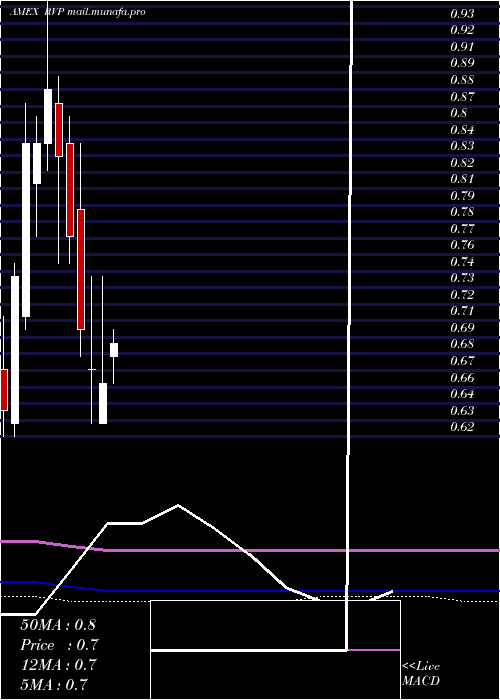Click the 0.82 price axis label
500x700 pixels.
click(462, 162)
